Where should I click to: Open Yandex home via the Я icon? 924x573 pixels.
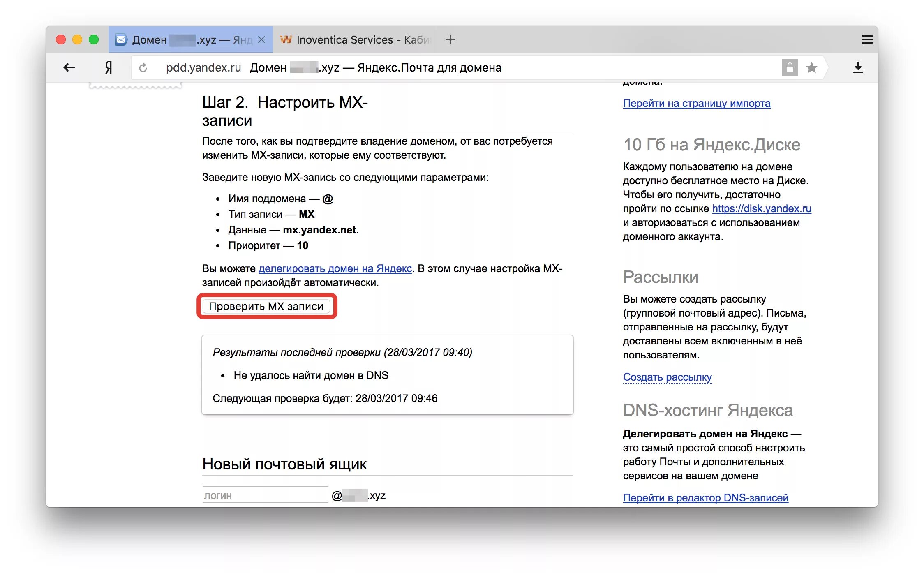point(108,67)
